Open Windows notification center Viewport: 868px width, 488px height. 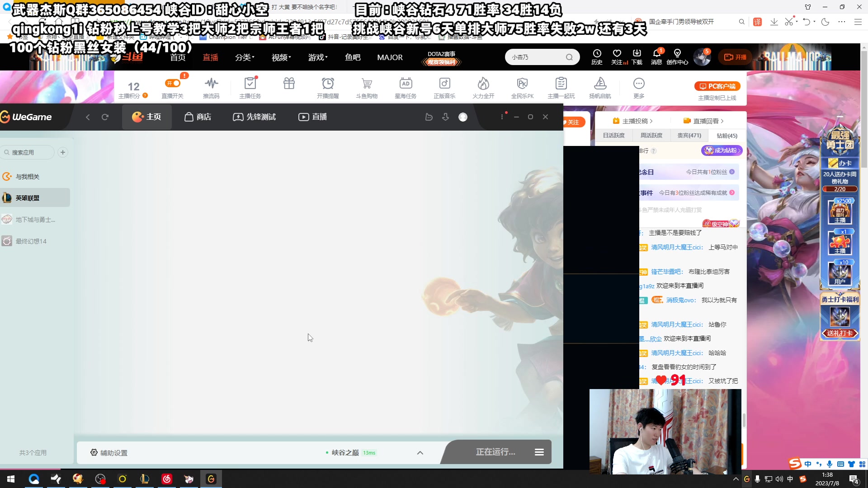[x=854, y=479]
